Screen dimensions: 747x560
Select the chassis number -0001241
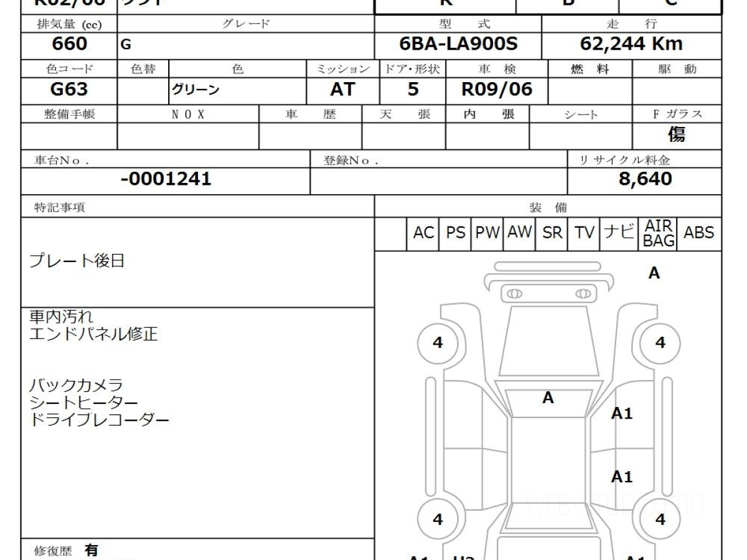(166, 180)
